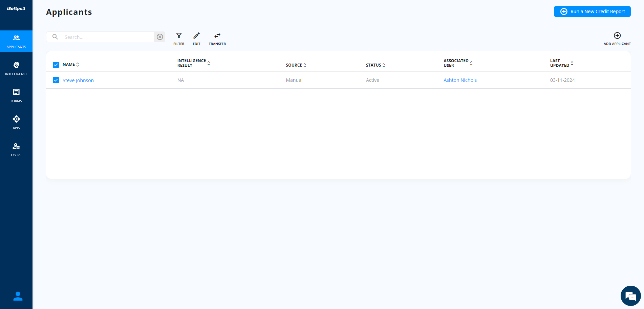The height and width of the screenshot is (309, 644).
Task: Click the Applicants page heading
Action: 69,12
